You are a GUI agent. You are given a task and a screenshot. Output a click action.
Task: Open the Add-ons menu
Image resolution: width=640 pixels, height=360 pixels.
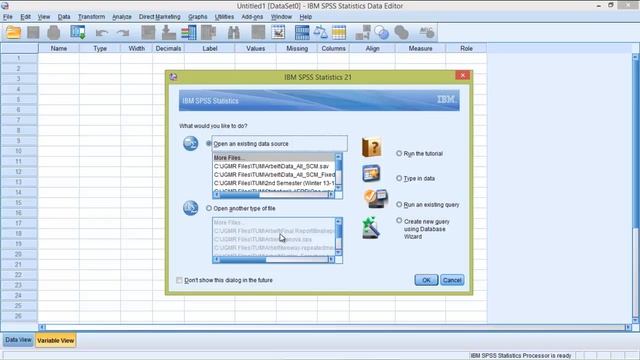[252, 17]
